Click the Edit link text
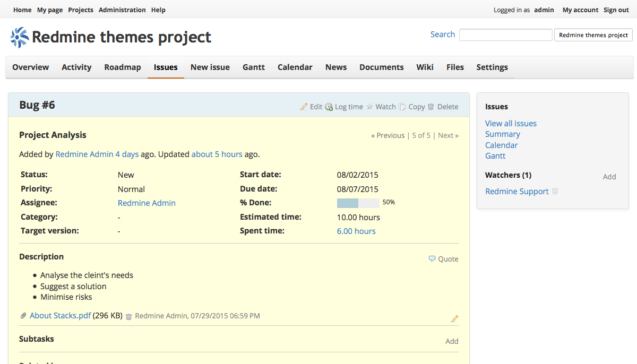Viewport: 637px width, 364px height. point(316,107)
